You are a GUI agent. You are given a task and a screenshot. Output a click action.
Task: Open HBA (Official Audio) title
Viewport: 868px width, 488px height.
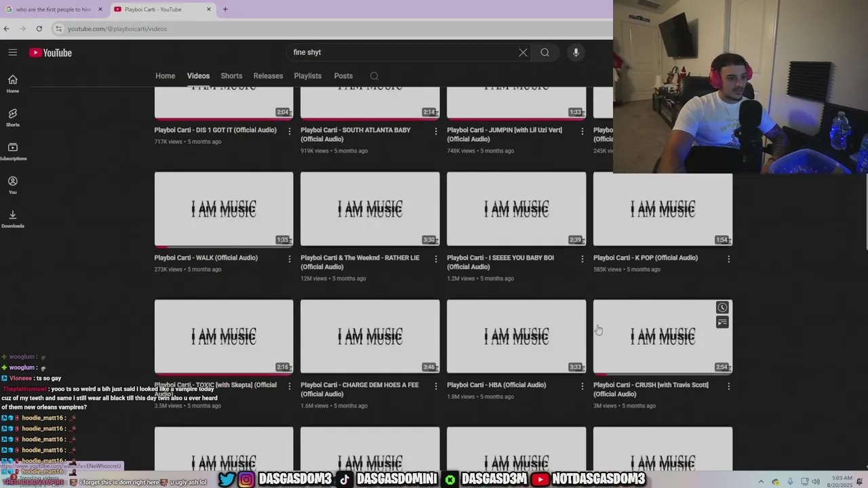[x=496, y=385]
